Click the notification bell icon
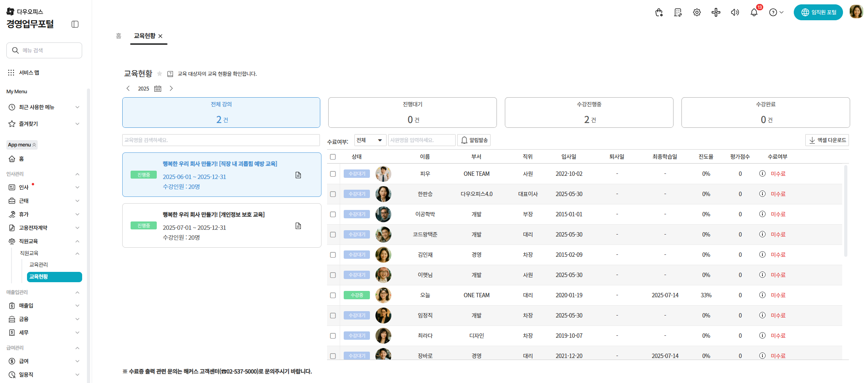Image resolution: width=868 pixels, height=383 pixels. pos(754,12)
